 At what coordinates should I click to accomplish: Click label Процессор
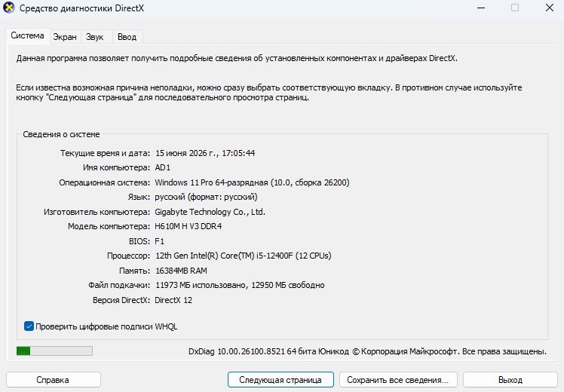tap(128, 256)
